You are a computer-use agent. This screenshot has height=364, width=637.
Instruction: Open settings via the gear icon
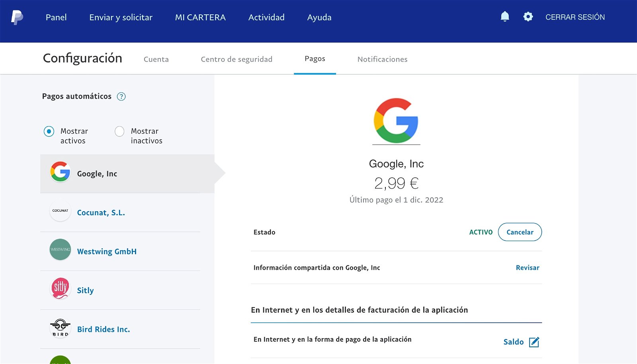point(528,17)
